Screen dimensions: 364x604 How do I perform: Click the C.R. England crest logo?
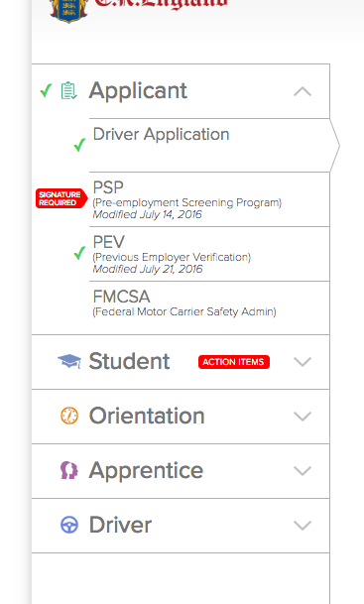click(x=69, y=10)
